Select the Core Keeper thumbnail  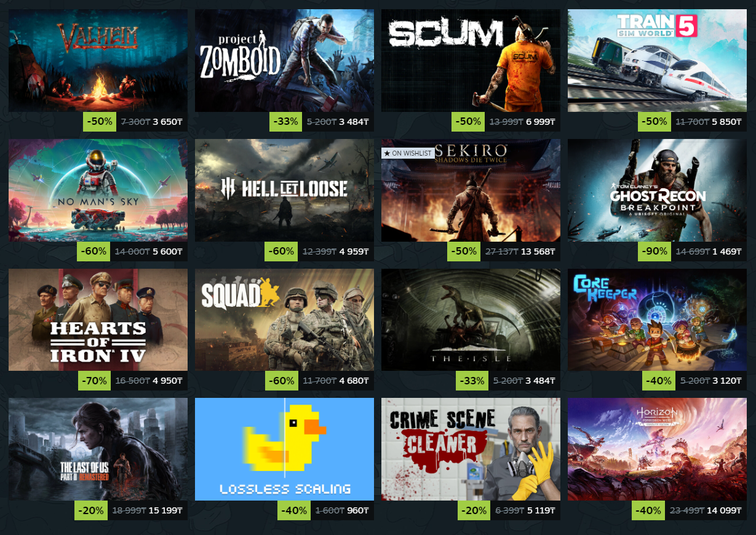(657, 320)
